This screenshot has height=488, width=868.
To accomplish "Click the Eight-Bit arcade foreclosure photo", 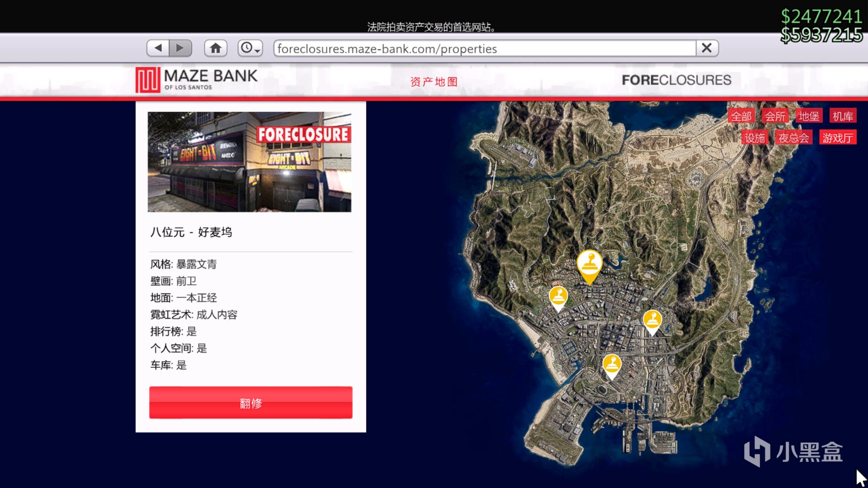I will (249, 162).
